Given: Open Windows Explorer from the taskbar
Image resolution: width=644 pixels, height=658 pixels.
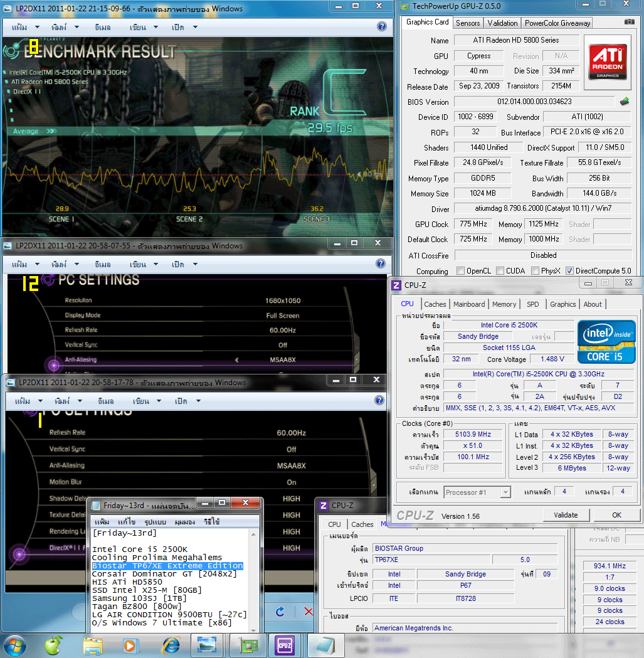Looking at the screenshot, I should (x=93, y=646).
